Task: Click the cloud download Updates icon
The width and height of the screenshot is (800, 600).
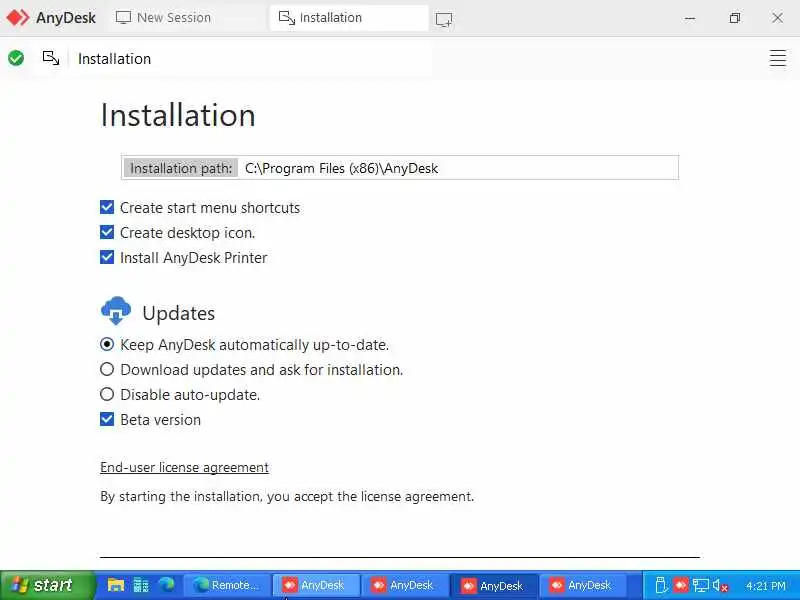Action: pyautogui.click(x=116, y=310)
